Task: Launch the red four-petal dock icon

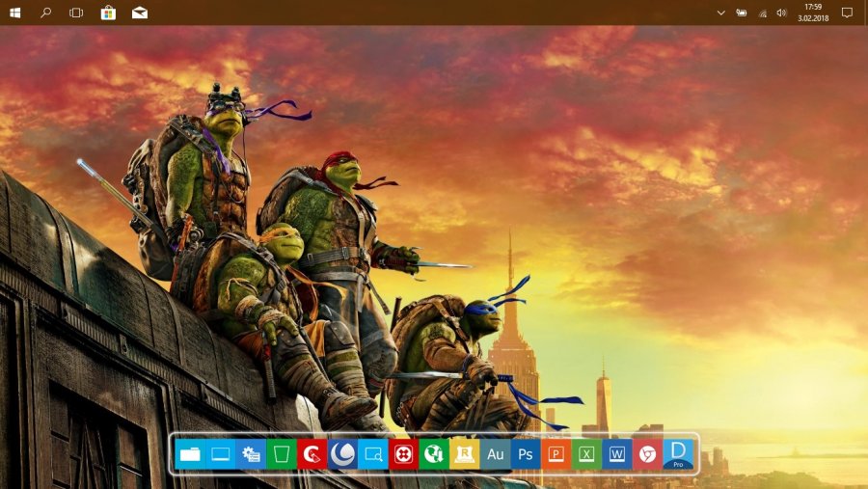Action: (403, 454)
